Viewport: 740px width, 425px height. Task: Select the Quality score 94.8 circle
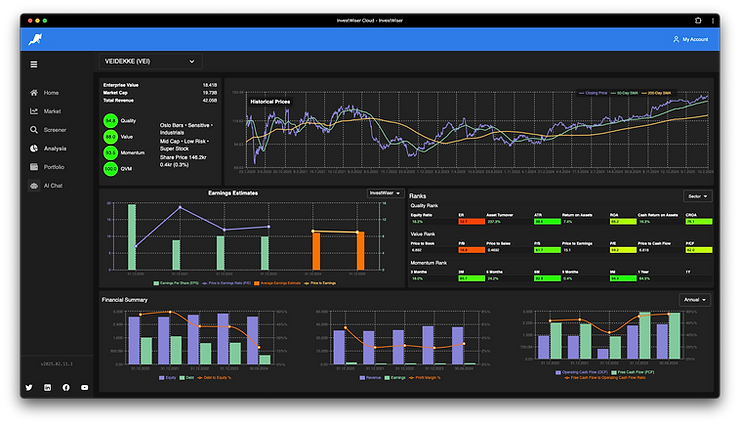[110, 121]
